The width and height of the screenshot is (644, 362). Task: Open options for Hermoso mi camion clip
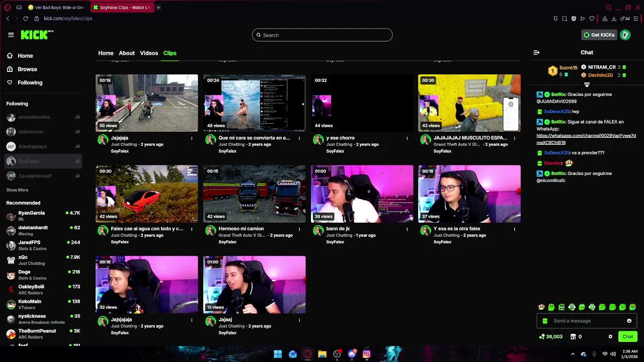coord(299,229)
